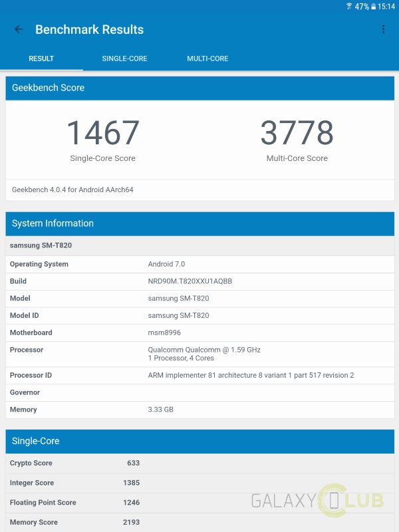Screen dimensions: 399x532
Task: Tap the Multi-Core Score label
Action: (x=297, y=158)
